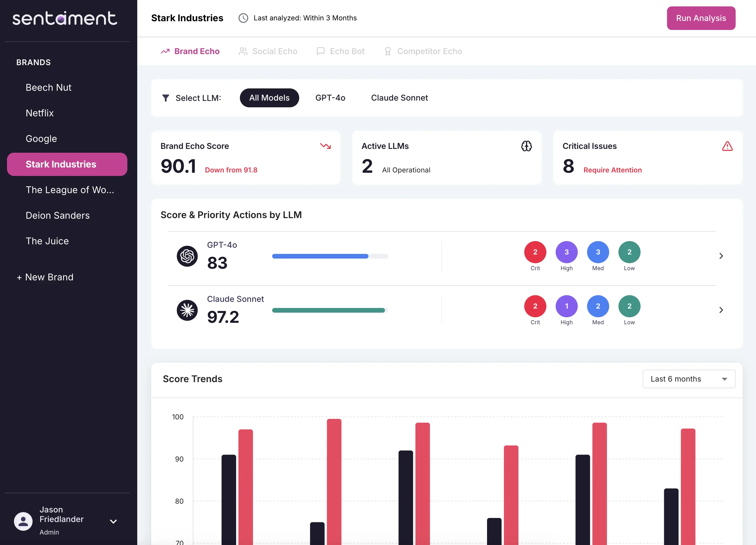
Task: Click the GPT-4o OpenAI logo icon
Action: tap(187, 256)
